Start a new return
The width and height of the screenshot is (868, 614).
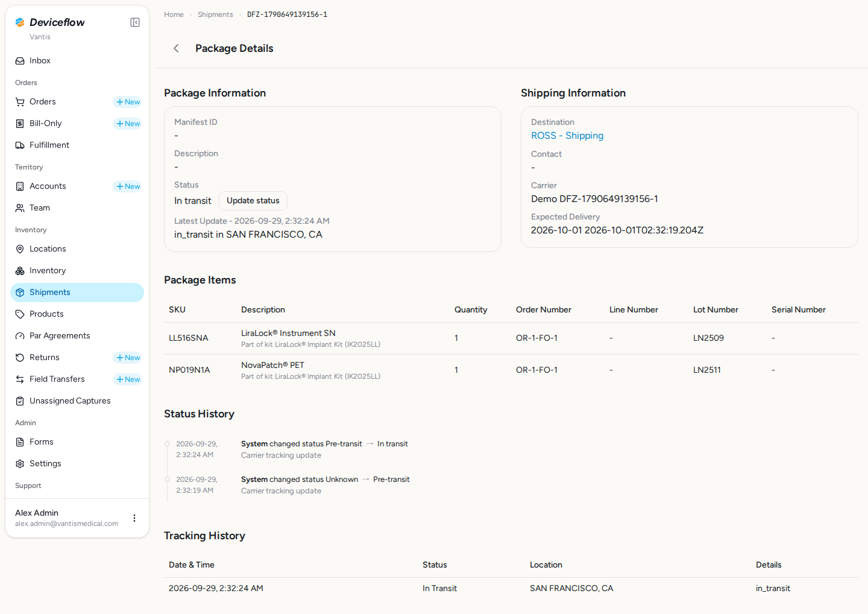click(128, 358)
